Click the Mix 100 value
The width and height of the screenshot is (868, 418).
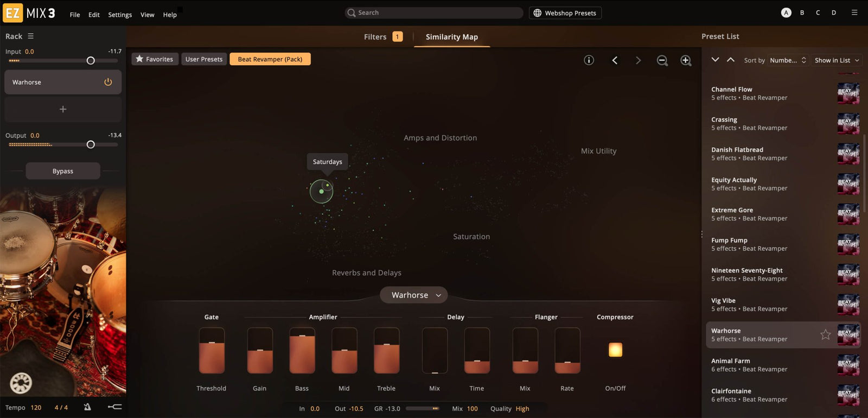(473, 409)
